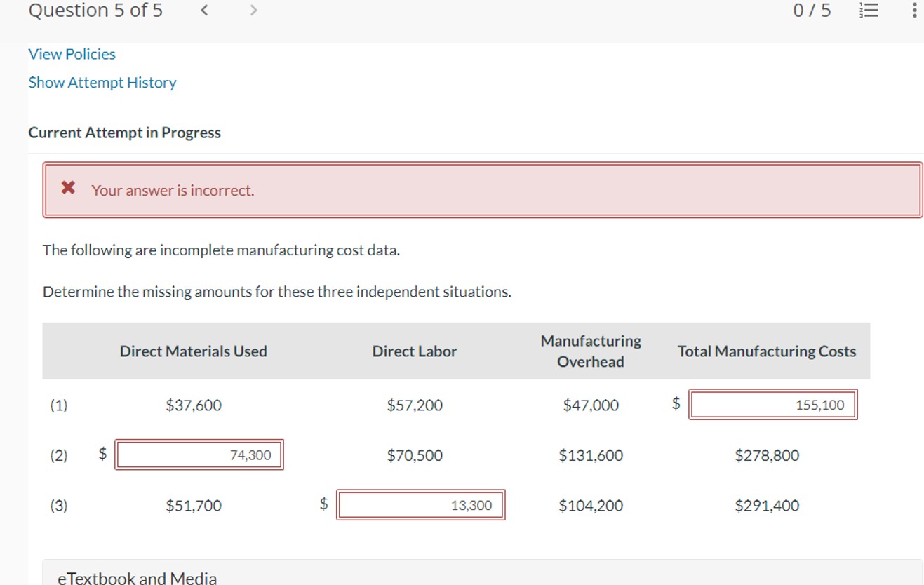Click the red X error icon

pyautogui.click(x=67, y=187)
